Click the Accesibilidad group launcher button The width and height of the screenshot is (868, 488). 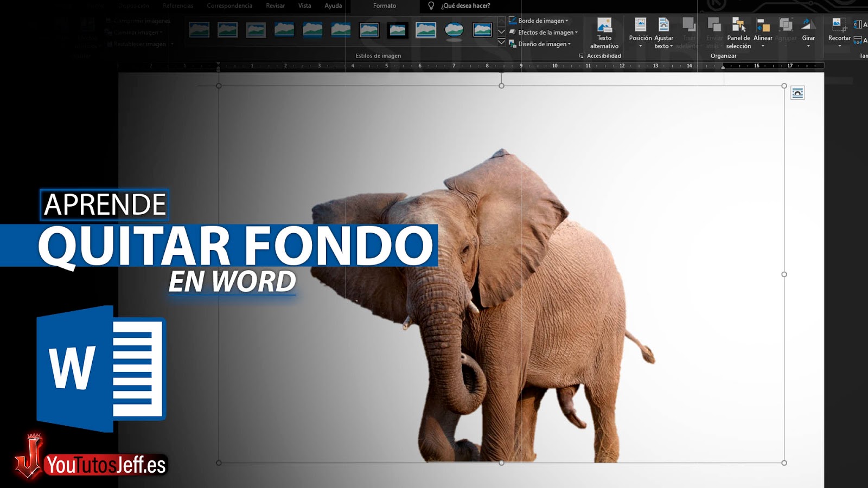[581, 55]
